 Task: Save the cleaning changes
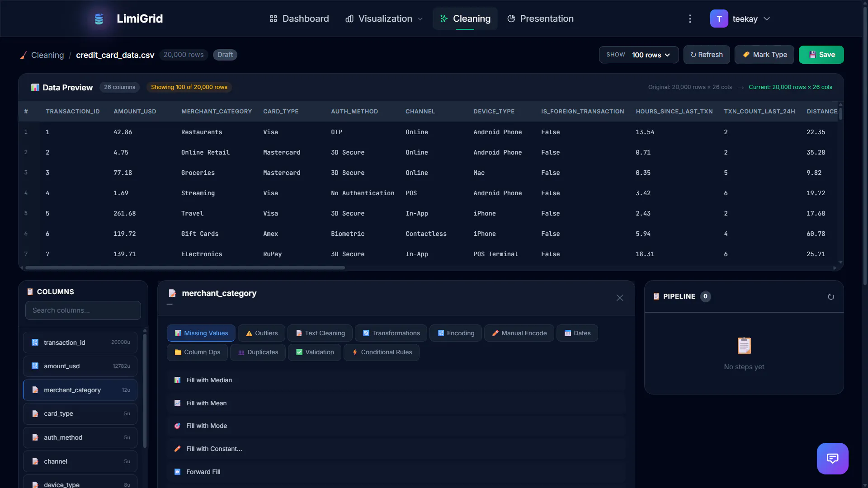821,55
